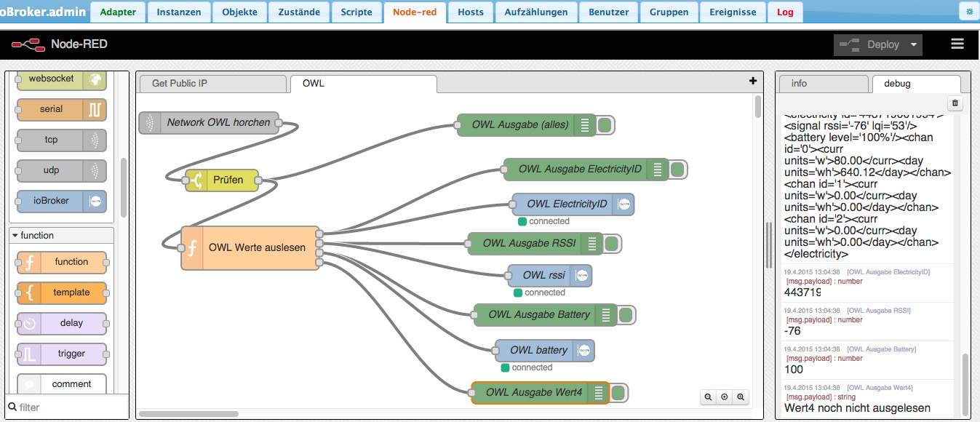This screenshot has width=980, height=422.
Task: Click the sidebar resize separator handle
Action: tap(769, 244)
